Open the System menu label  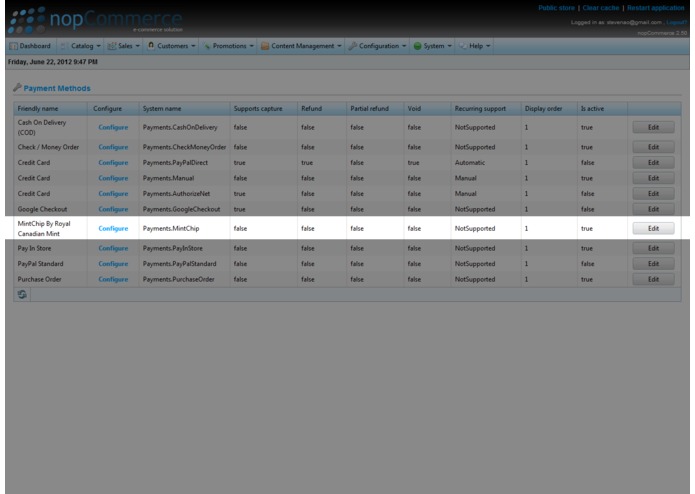coord(434,46)
